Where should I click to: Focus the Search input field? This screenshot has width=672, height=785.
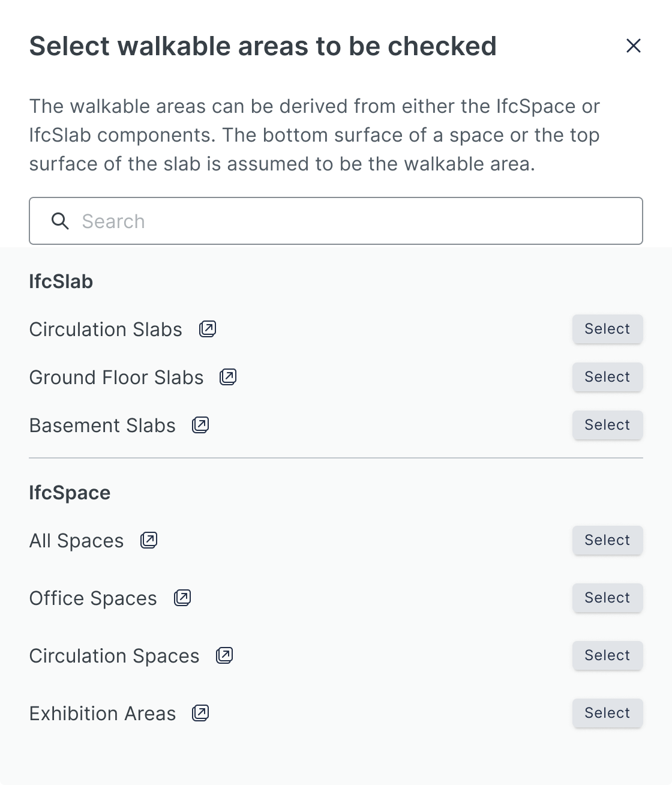point(336,221)
